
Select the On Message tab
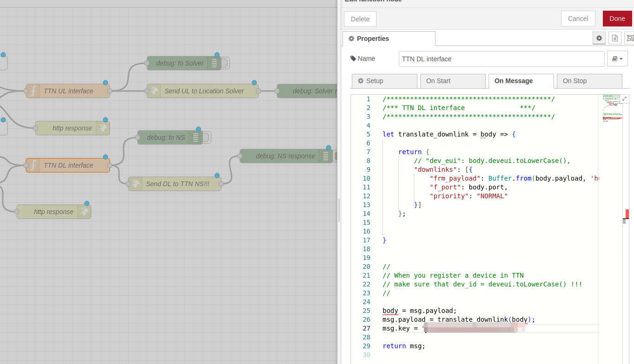coord(521,81)
